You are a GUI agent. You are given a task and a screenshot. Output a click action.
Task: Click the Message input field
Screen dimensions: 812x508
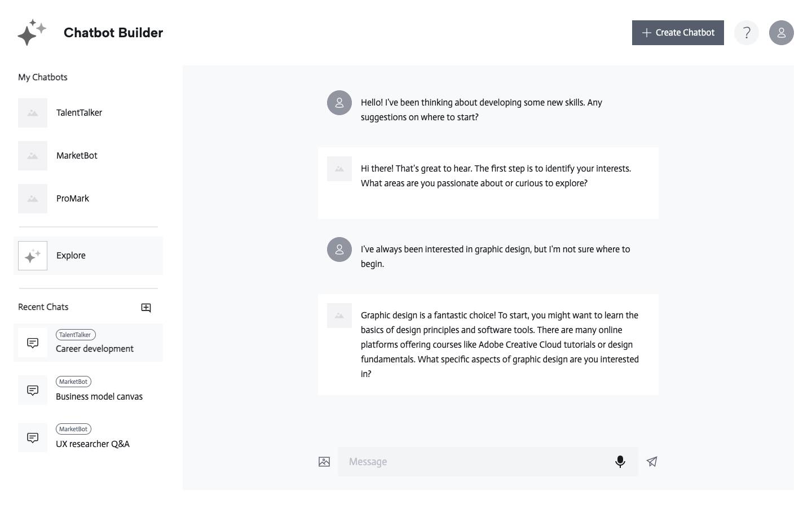[474, 462]
